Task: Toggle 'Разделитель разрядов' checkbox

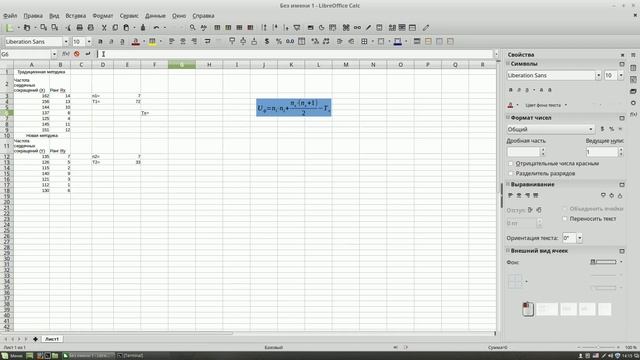Action: [x=510, y=173]
